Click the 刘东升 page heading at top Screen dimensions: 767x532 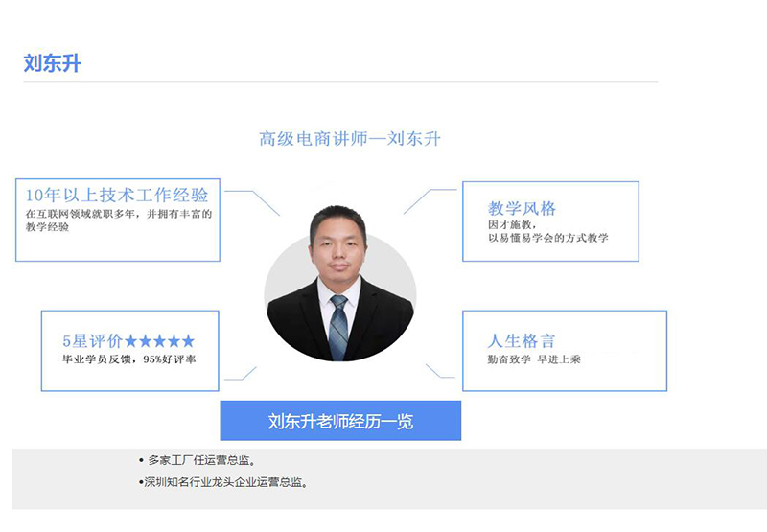point(52,64)
